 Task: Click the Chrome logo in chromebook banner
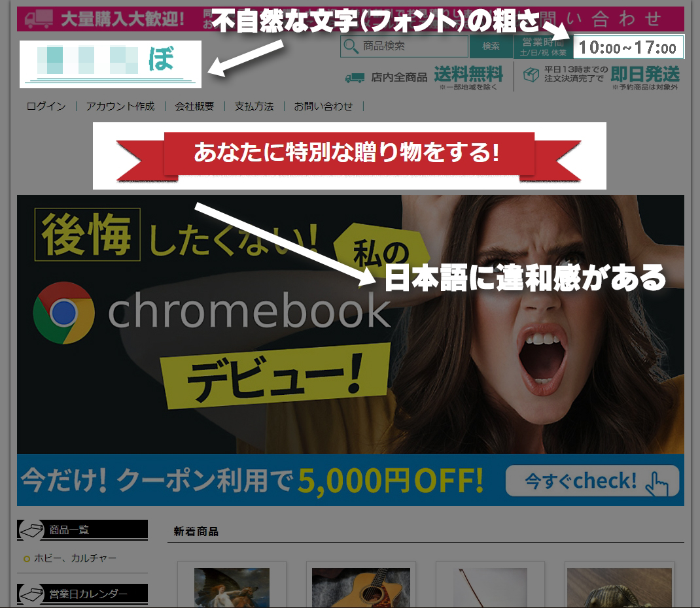64,312
